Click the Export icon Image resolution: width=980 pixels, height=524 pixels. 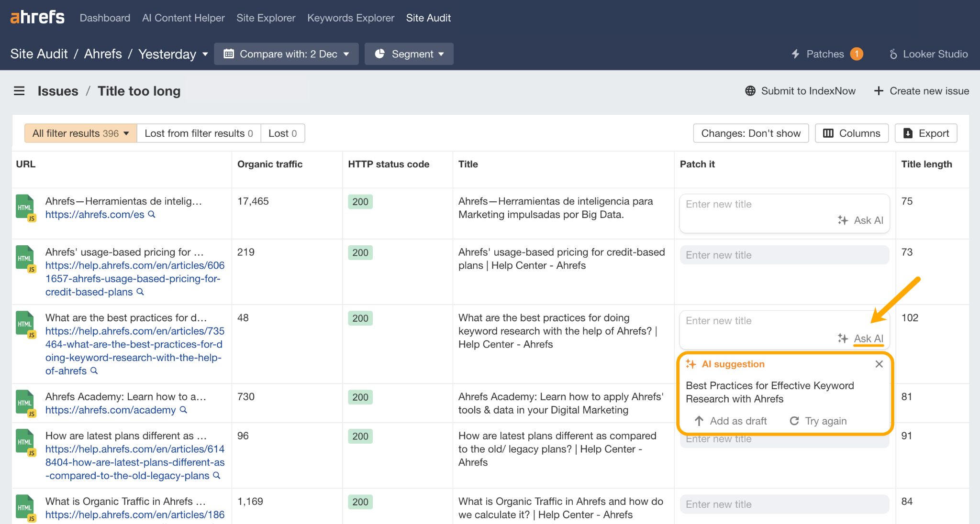908,133
